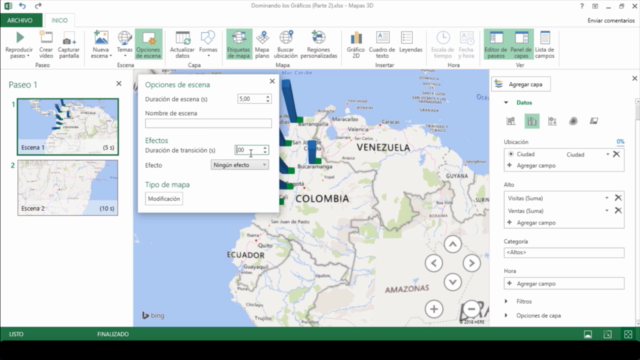Add a Nueva escena
640x360 pixels.
[x=101, y=44]
